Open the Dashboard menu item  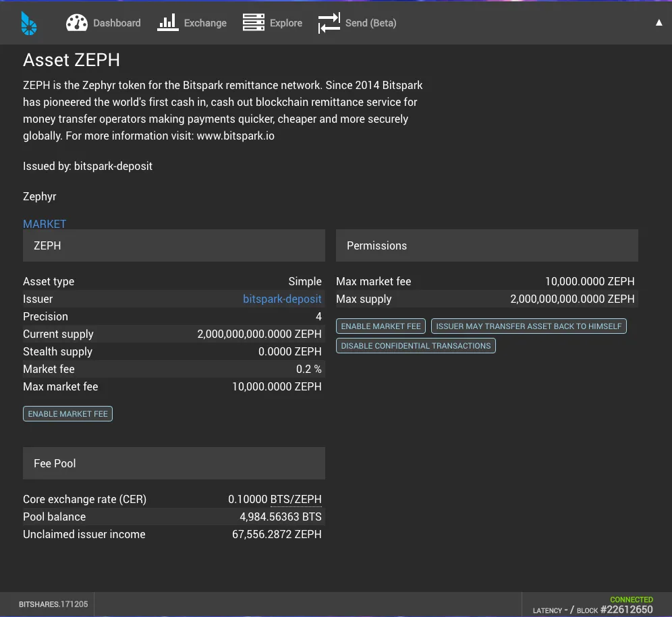coord(103,23)
